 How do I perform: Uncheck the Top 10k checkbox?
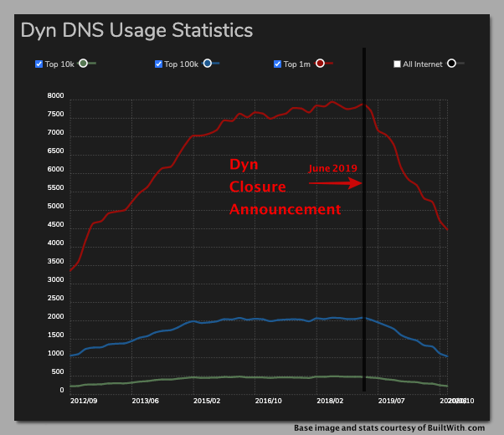pos(39,64)
